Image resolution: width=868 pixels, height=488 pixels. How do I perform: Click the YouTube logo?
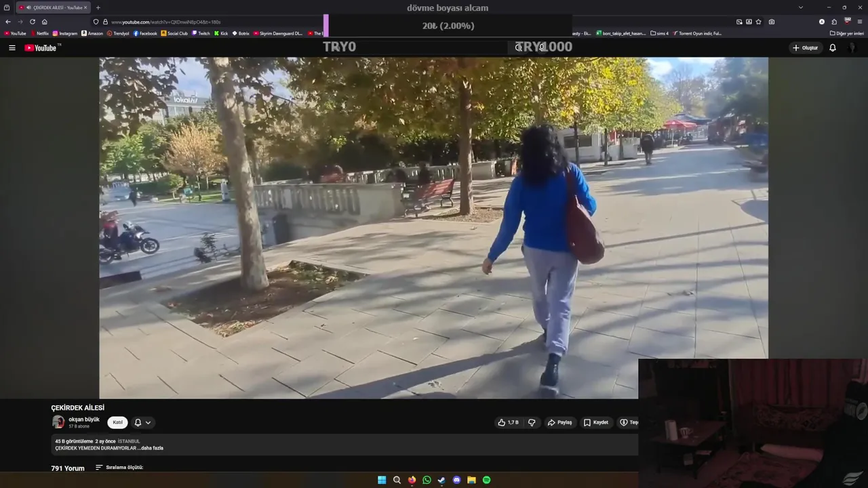(x=41, y=48)
